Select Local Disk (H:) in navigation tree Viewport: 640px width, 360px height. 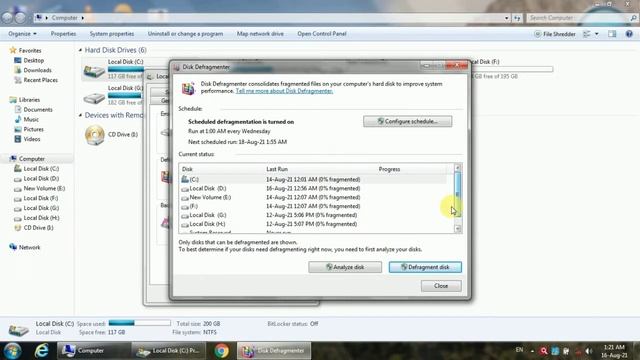pyautogui.click(x=41, y=218)
